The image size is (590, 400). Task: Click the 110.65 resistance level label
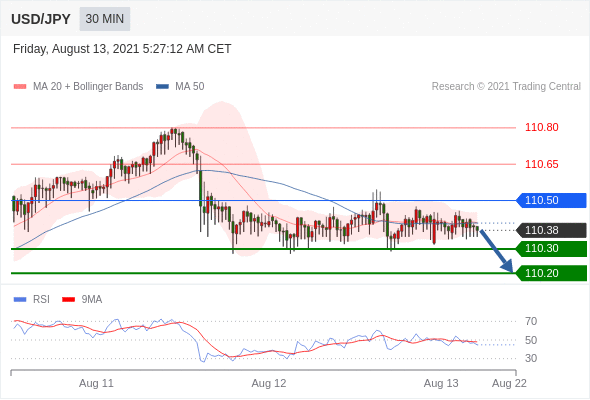(x=541, y=164)
